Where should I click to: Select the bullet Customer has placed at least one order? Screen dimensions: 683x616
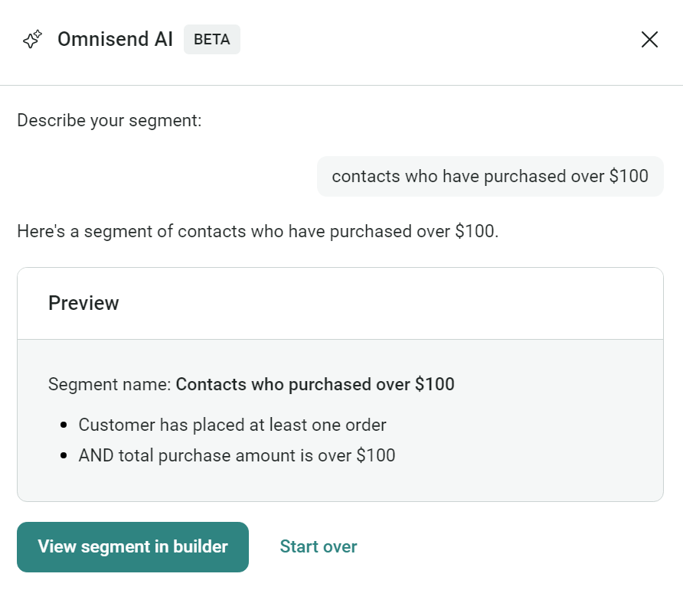[232, 425]
